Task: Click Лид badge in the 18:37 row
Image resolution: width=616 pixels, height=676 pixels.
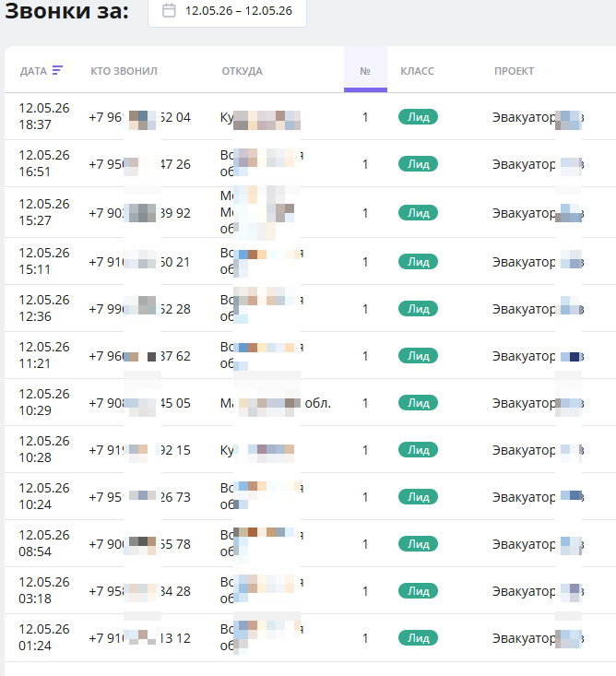Action: point(418,117)
